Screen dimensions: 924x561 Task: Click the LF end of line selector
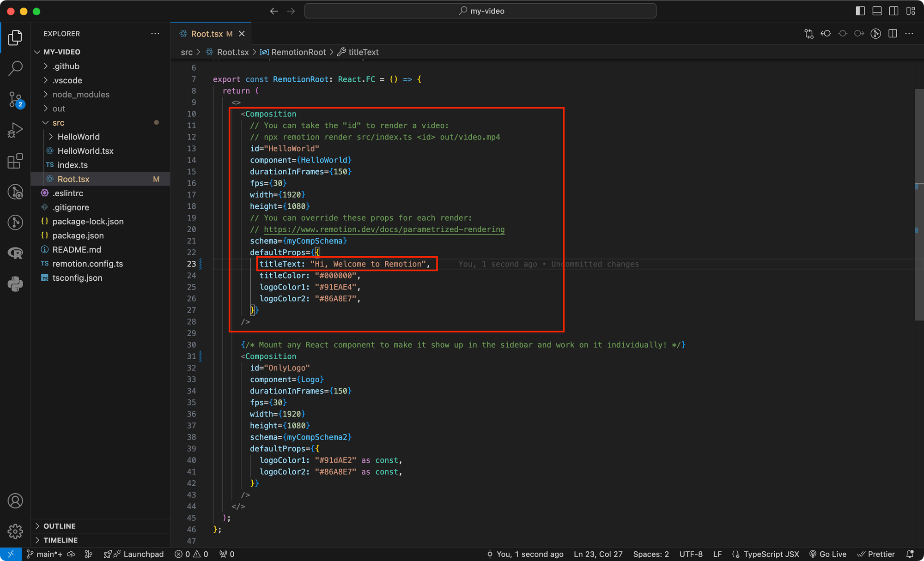[717, 554]
